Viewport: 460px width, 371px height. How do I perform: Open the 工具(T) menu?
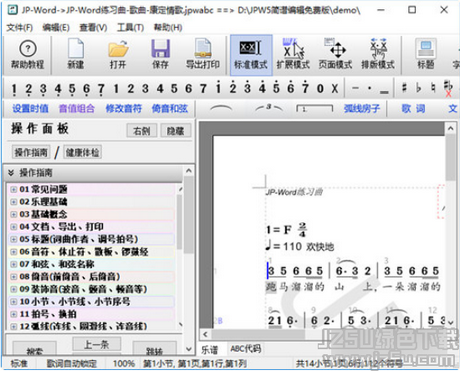130,27
